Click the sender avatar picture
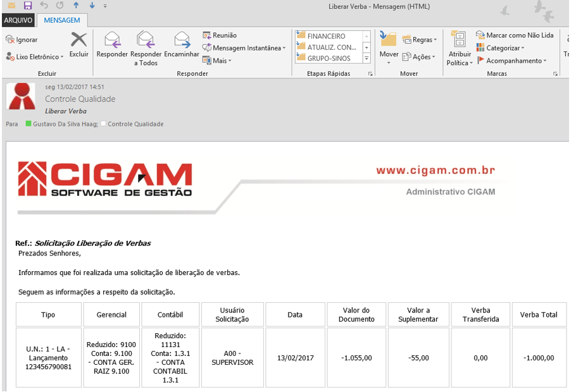The image size is (576, 392). point(21,96)
